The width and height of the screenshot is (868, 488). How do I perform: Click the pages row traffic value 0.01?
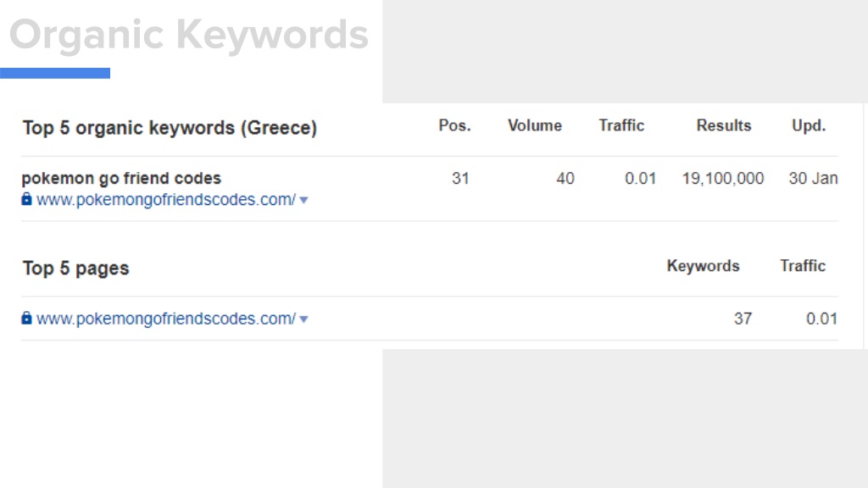pyautogui.click(x=821, y=319)
